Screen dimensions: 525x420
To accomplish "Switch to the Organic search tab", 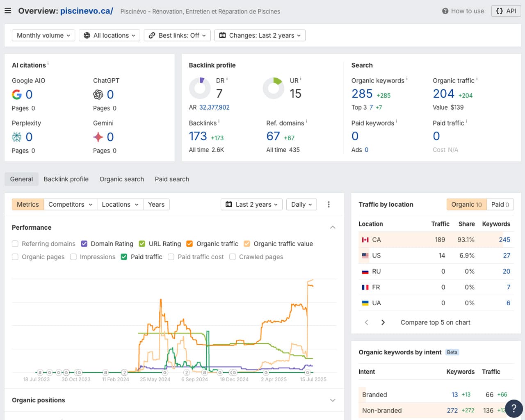I will pos(122,179).
